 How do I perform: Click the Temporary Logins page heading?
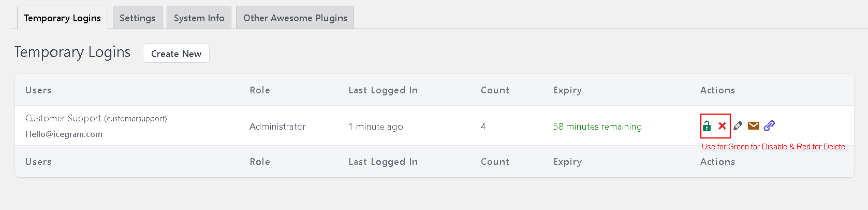[x=72, y=52]
